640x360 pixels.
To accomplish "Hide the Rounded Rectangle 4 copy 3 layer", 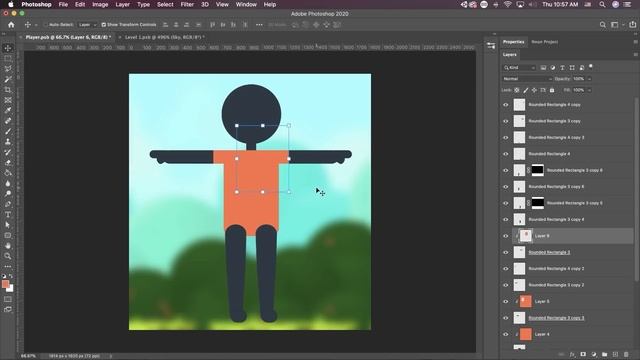I will click(x=506, y=138).
